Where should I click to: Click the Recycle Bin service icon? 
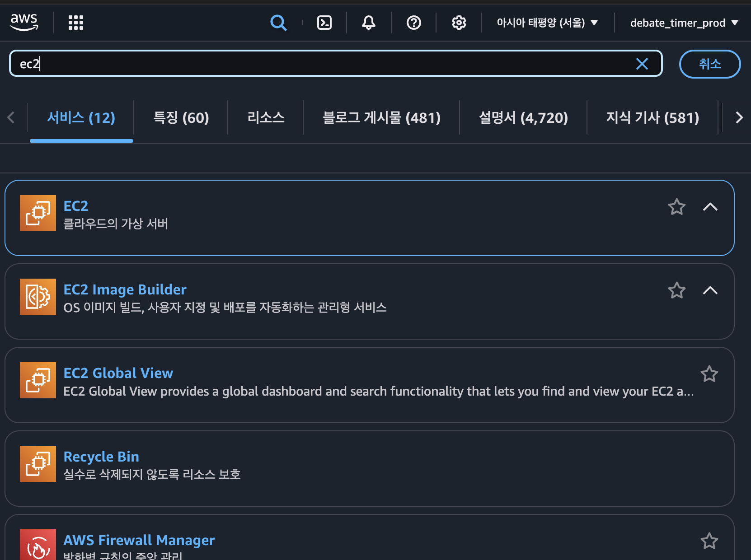[38, 464]
